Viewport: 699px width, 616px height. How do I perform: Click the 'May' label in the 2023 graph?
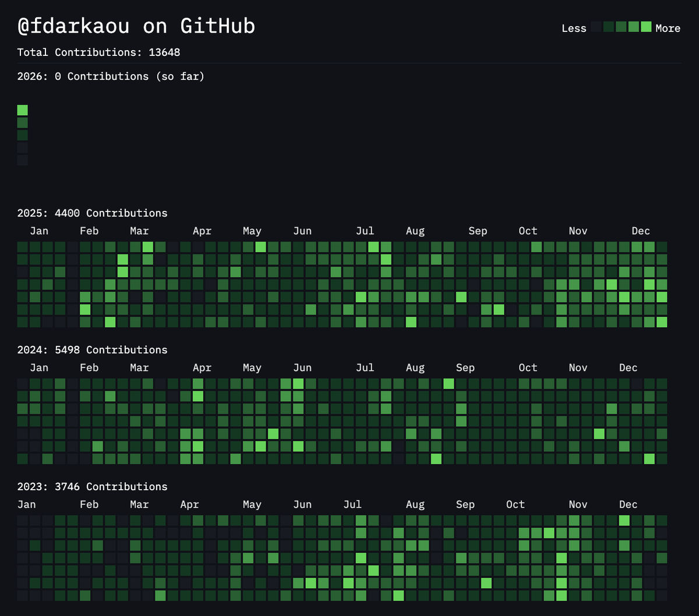(x=252, y=505)
